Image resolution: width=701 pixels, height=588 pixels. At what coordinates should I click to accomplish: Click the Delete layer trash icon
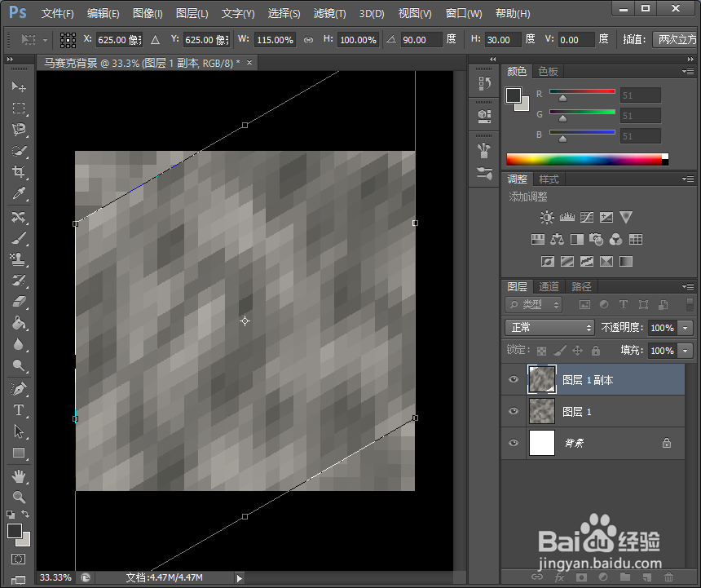668,577
